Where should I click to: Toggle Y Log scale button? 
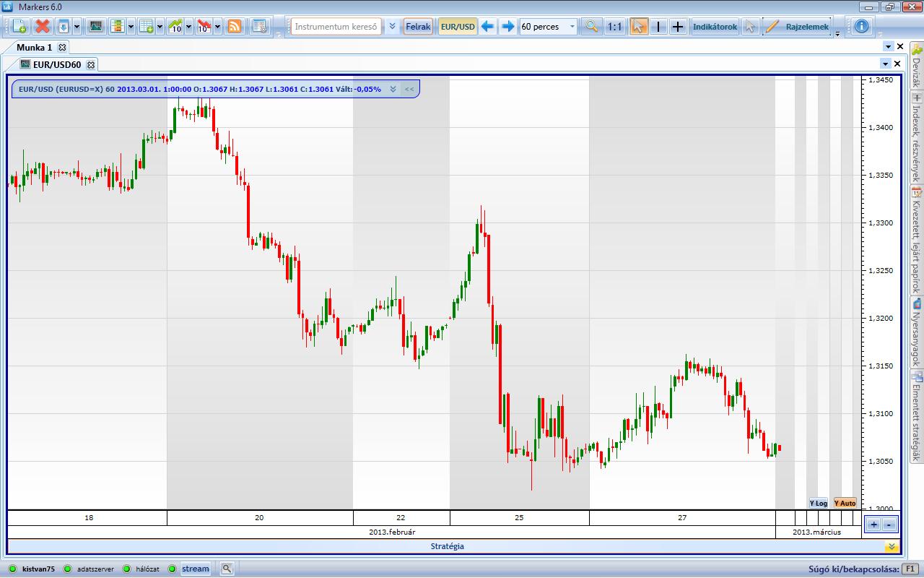819,503
